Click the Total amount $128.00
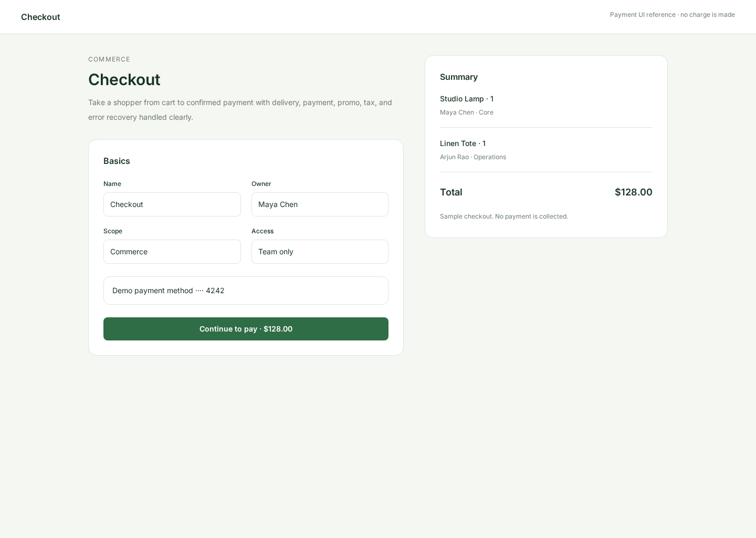This screenshot has width=756, height=538. [x=633, y=192]
